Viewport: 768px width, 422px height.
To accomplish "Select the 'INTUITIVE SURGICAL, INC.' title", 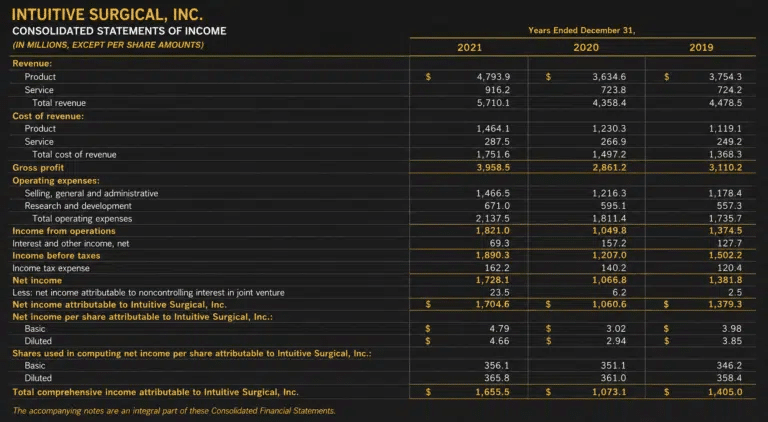I will coord(107,15).
